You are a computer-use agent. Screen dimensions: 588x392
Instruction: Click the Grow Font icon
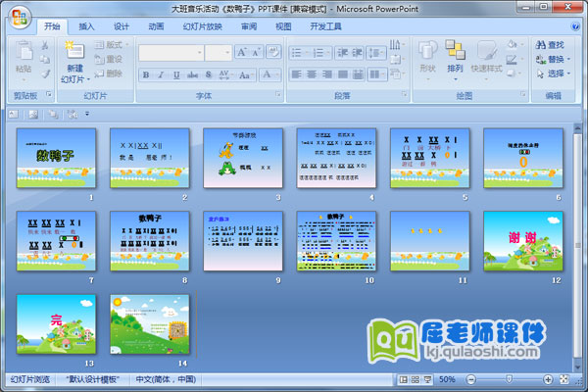[x=242, y=52]
